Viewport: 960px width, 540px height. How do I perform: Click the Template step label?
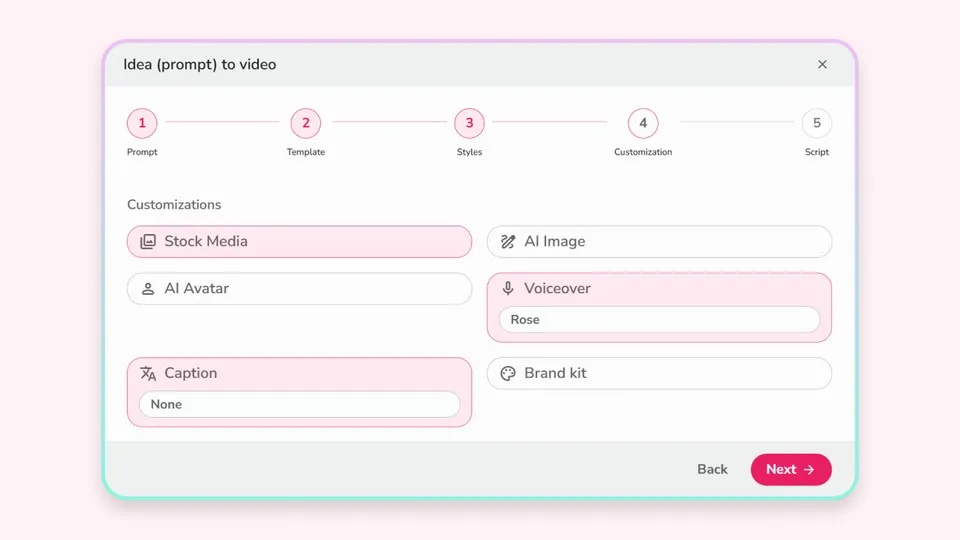(306, 152)
